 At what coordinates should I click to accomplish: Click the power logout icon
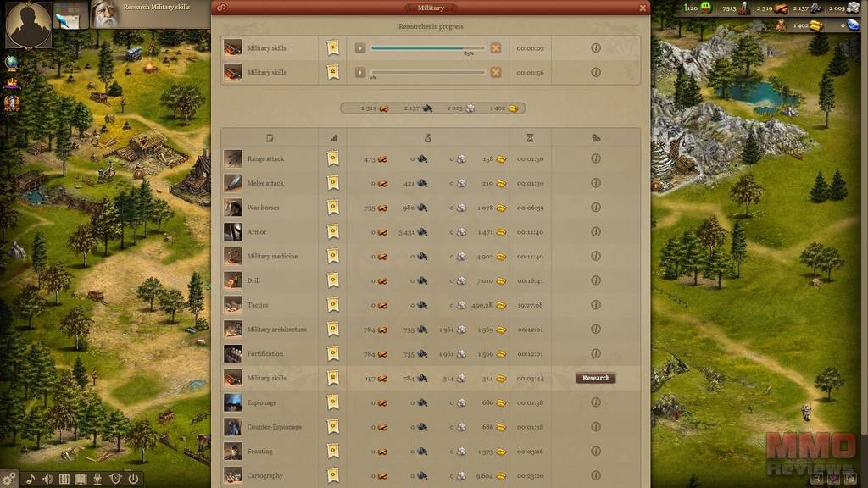tap(133, 479)
